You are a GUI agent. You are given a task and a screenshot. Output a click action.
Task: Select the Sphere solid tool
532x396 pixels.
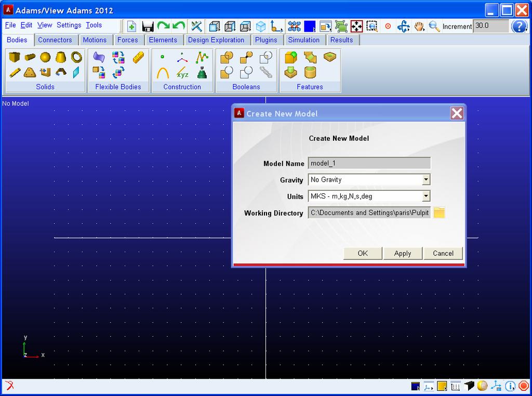click(x=45, y=57)
